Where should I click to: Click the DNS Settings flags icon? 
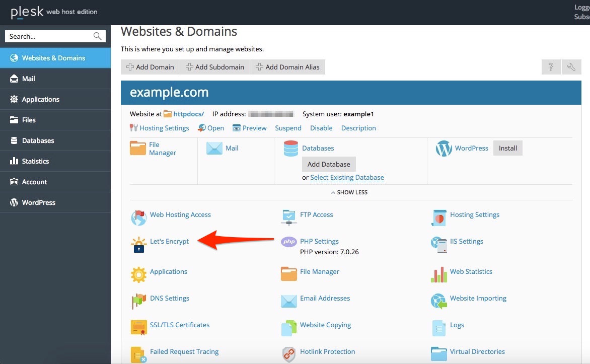[138, 302]
